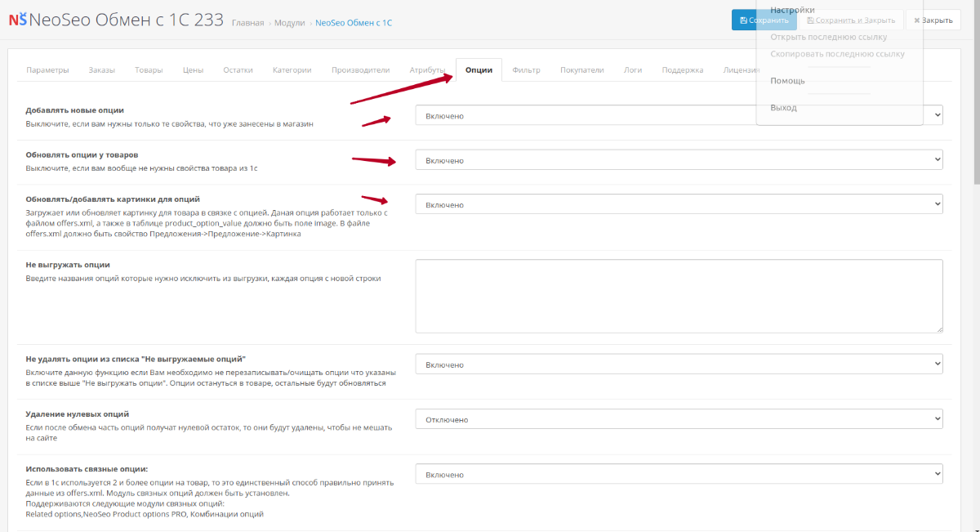Open the Использовать связные опции dropdown
The width and height of the screenshot is (980, 532).
[x=679, y=474]
